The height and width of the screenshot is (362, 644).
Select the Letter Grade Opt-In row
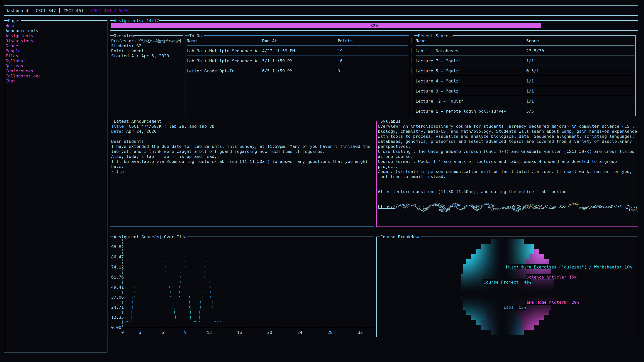point(210,71)
